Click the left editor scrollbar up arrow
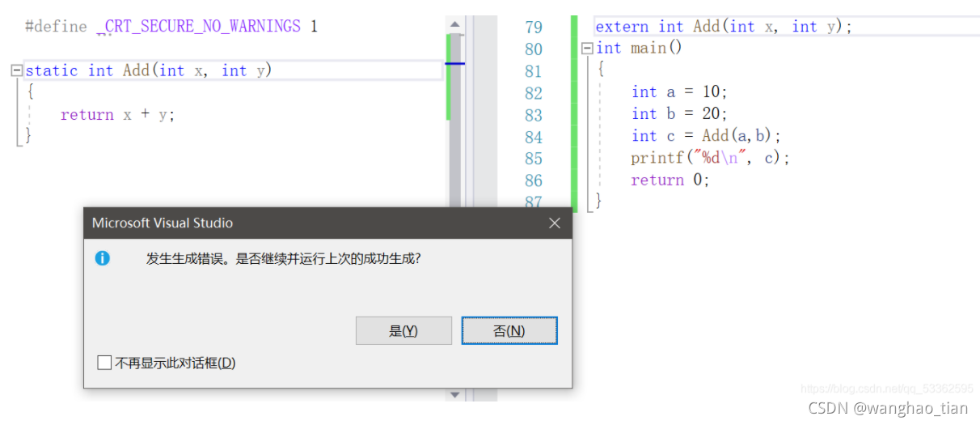 pyautogui.click(x=454, y=24)
